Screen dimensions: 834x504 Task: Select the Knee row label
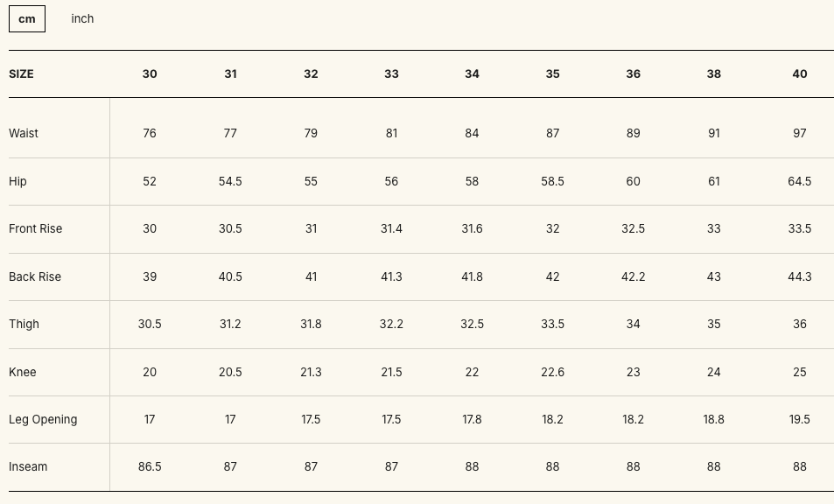click(23, 372)
